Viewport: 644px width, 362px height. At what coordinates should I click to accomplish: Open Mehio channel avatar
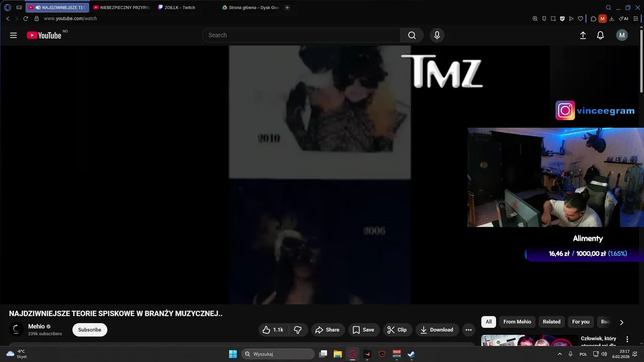[x=16, y=329]
